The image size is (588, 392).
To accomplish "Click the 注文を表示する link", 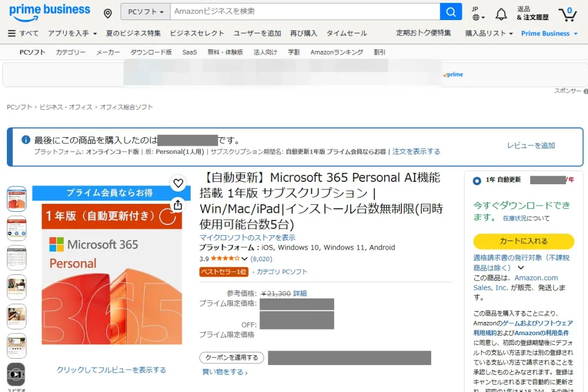I will point(416,152).
